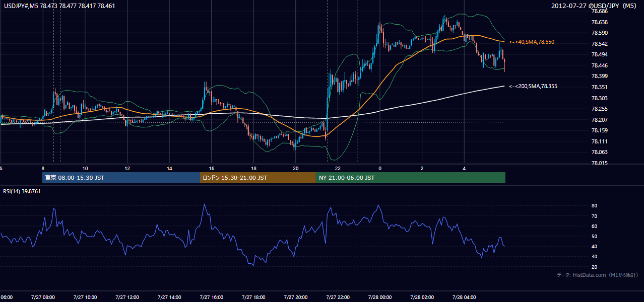Click the RSI 40 level label
Screen dimensions: 644x302
point(594,246)
